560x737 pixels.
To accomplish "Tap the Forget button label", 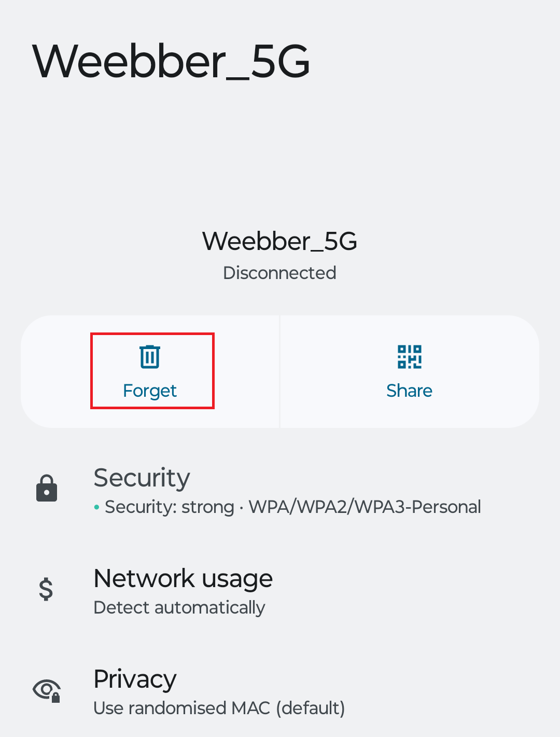I will [x=150, y=391].
